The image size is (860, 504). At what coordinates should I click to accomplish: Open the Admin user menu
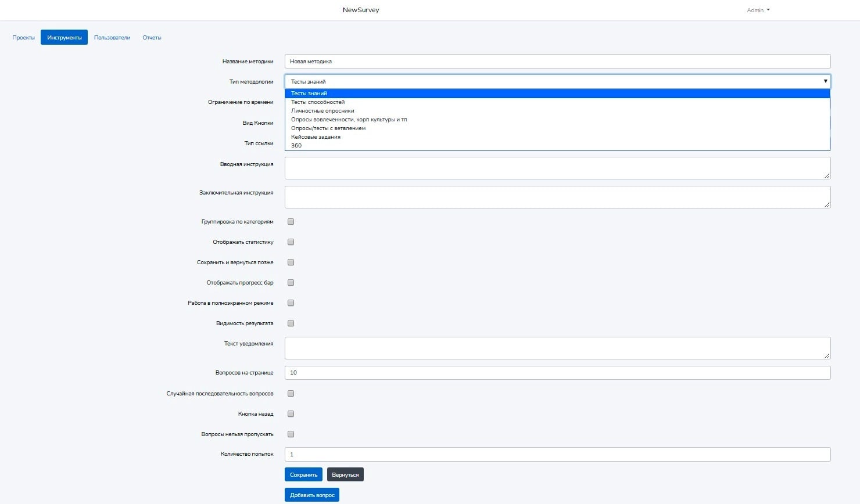tap(758, 10)
